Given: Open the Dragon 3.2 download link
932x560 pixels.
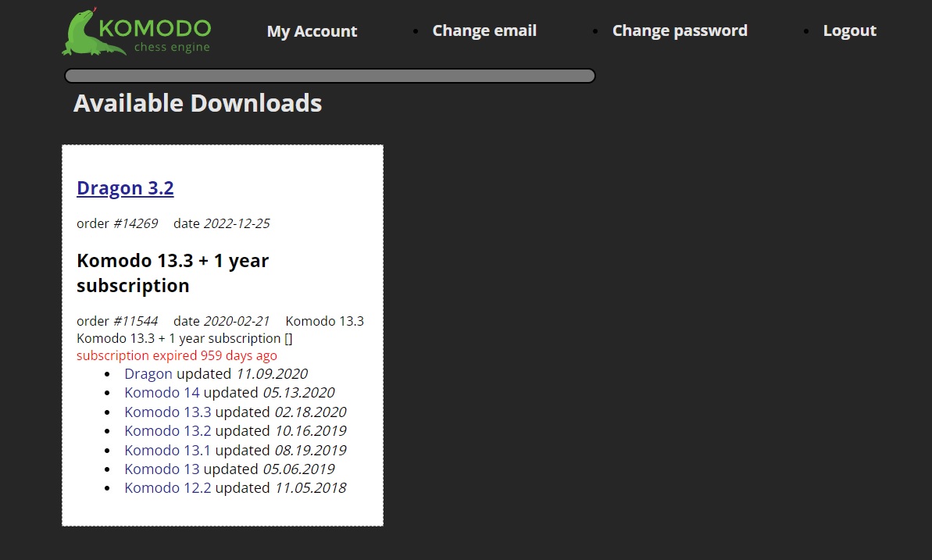Looking at the screenshot, I should (x=126, y=188).
